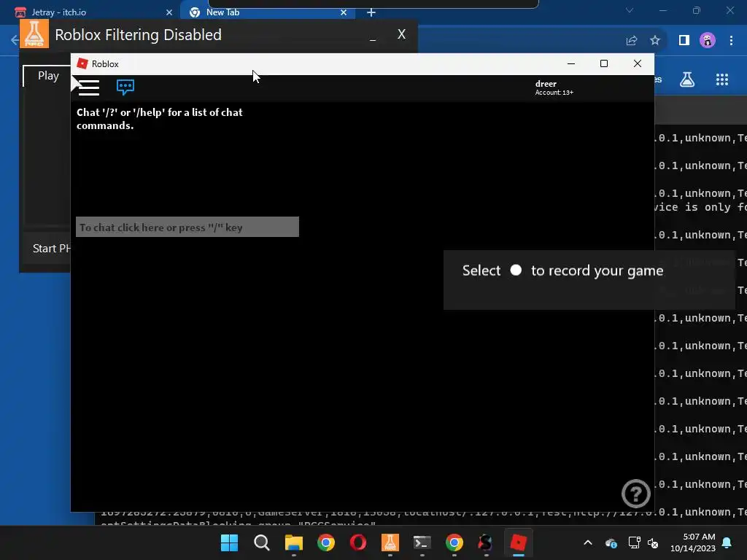Viewport: 747px width, 560px height.
Task: Open a new browser tab with plus
Action: click(371, 13)
